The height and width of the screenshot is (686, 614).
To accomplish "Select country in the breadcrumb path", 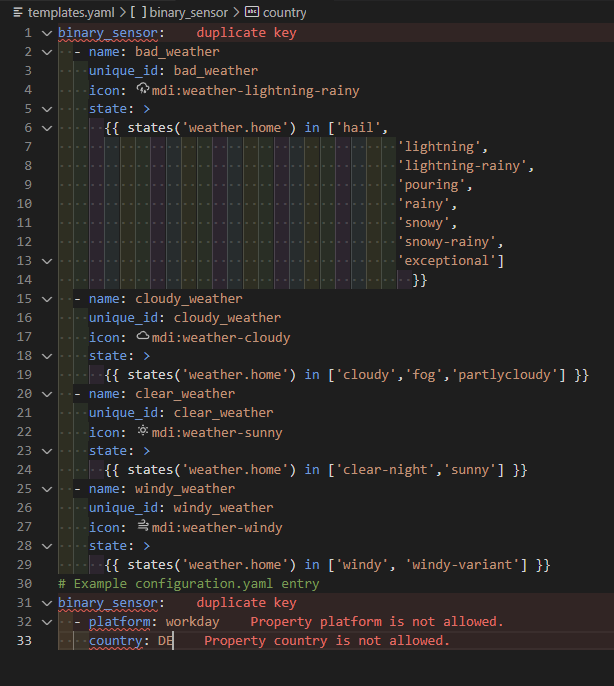I will pos(285,13).
